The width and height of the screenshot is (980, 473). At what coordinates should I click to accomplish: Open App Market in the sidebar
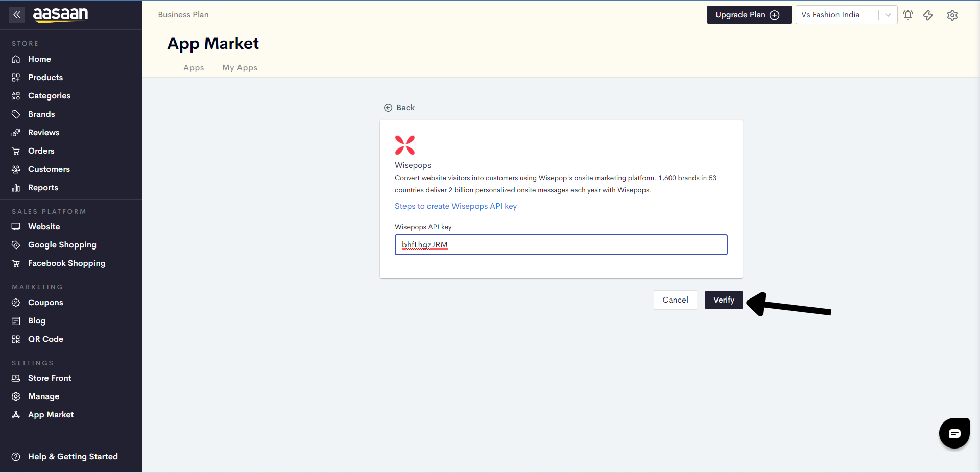tap(51, 415)
